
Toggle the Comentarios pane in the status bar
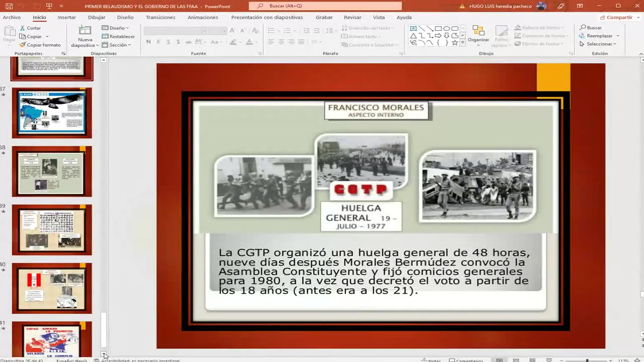466,360
